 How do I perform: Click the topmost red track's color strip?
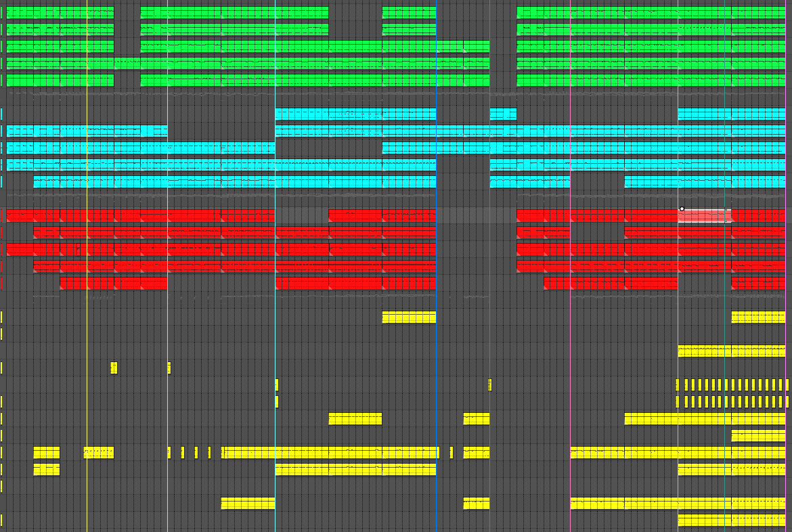click(2, 215)
